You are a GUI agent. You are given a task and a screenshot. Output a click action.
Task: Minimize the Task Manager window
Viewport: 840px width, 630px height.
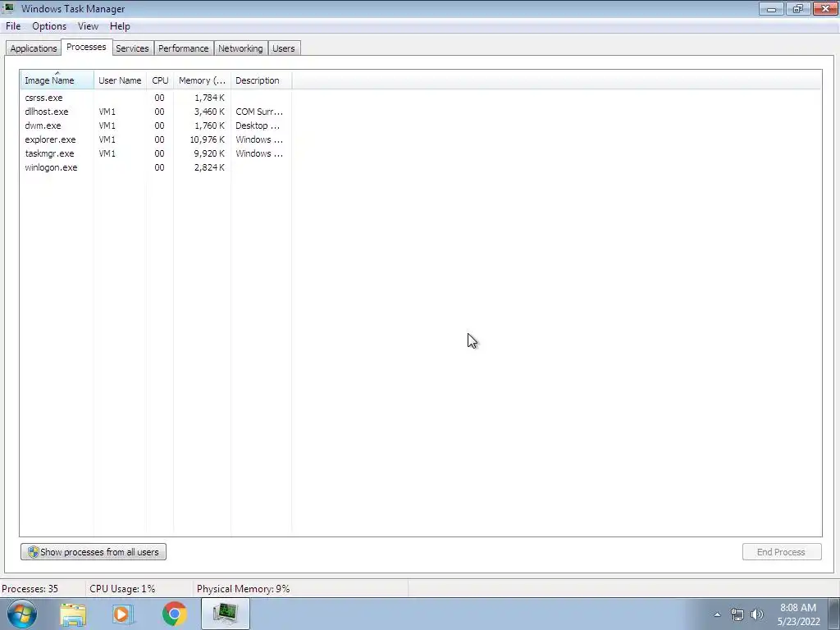point(771,8)
